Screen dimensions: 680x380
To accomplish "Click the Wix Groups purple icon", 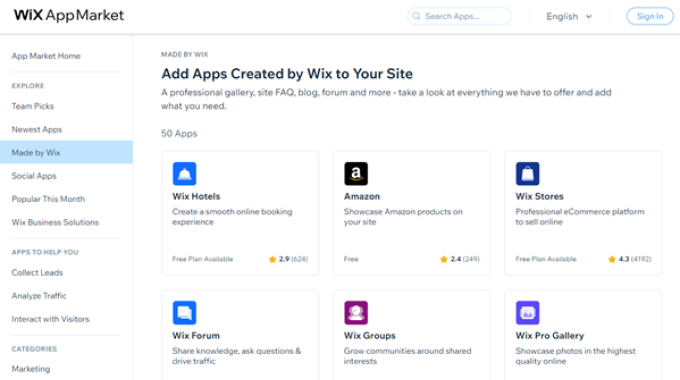I will [x=356, y=313].
